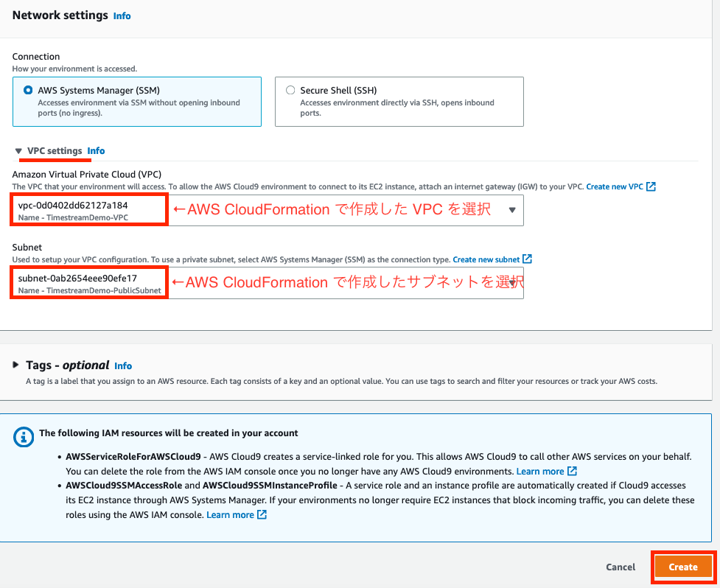The height and width of the screenshot is (588, 720).
Task: Click Info beside Network settings heading
Action: tap(122, 15)
